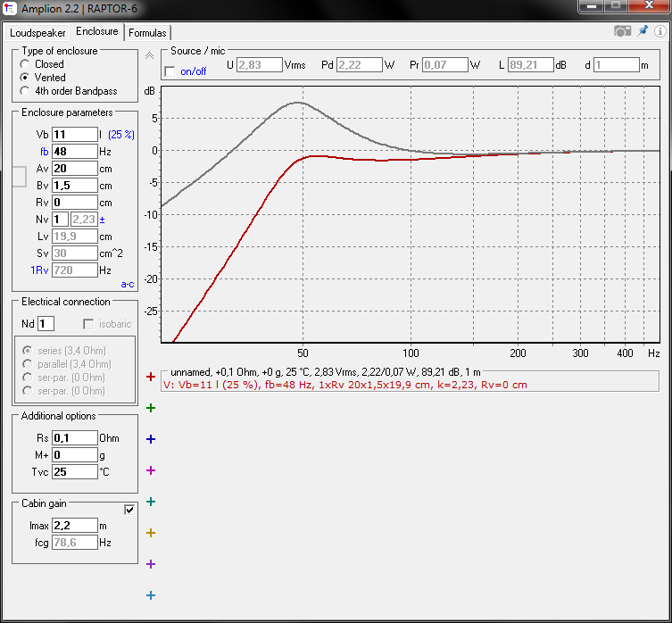
Task: Click the red plus curve slot
Action: click(x=151, y=377)
